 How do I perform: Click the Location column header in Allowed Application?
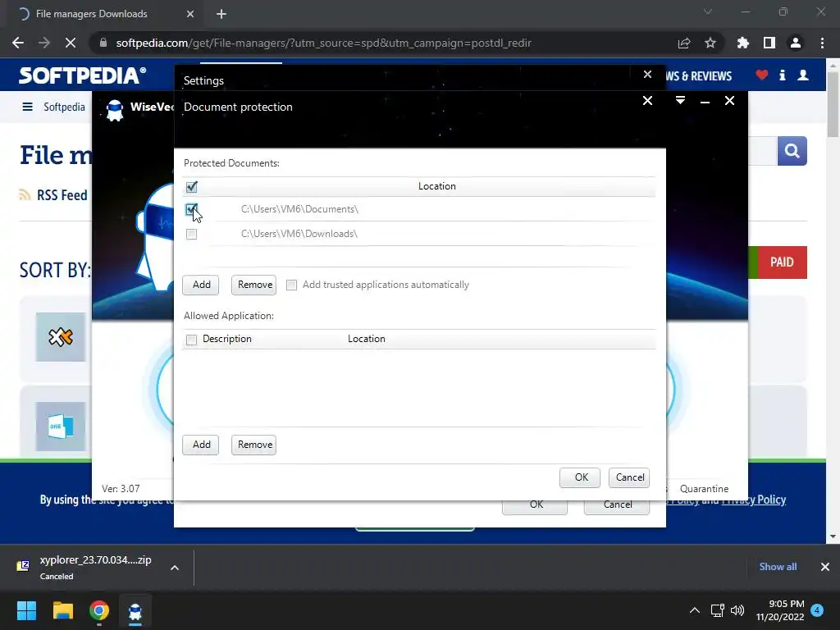(367, 339)
